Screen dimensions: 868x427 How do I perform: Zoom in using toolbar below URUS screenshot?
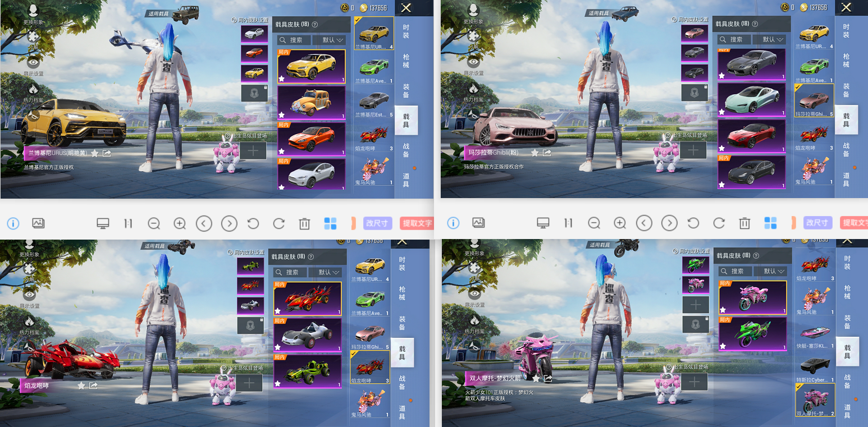tap(180, 223)
